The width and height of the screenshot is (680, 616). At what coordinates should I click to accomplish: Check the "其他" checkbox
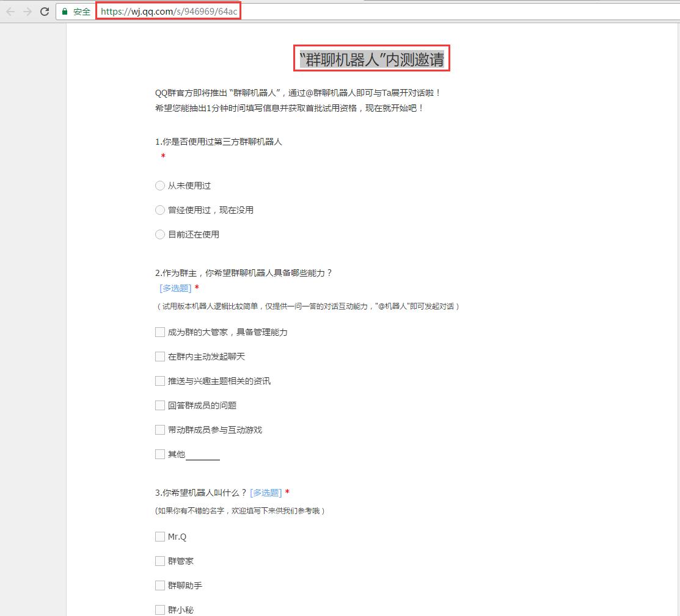[x=159, y=454]
